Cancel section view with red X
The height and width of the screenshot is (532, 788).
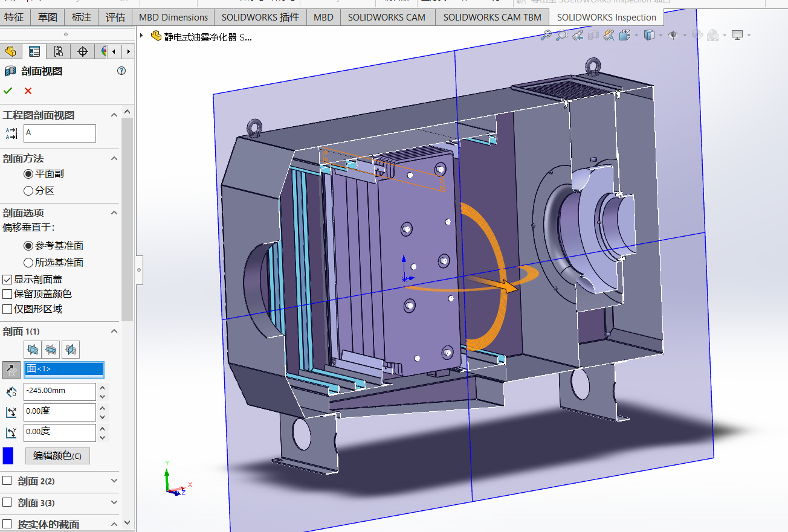point(28,91)
